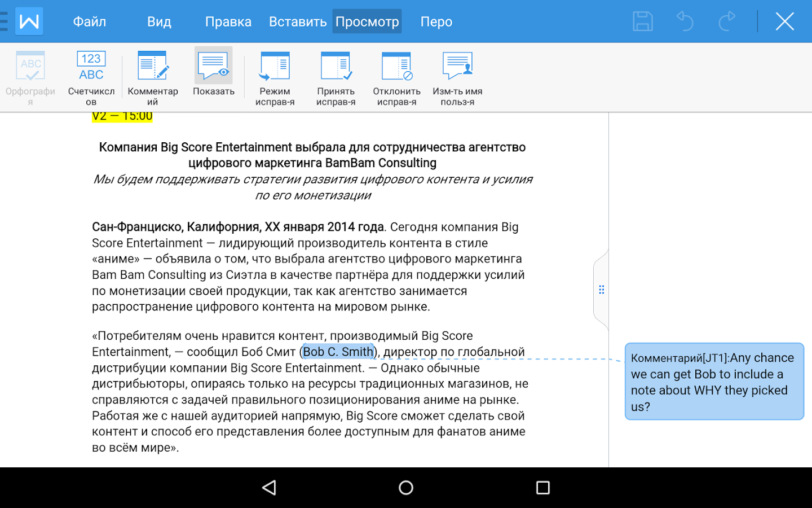Redo the last undone action

coord(727,21)
